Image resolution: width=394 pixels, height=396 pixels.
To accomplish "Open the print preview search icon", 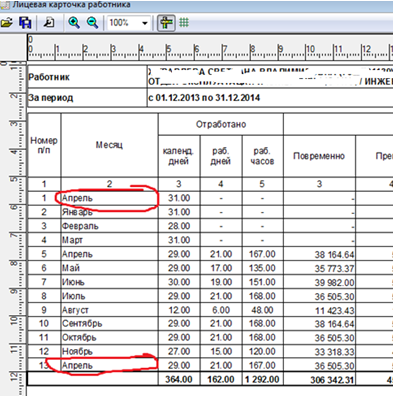I will (x=49, y=23).
